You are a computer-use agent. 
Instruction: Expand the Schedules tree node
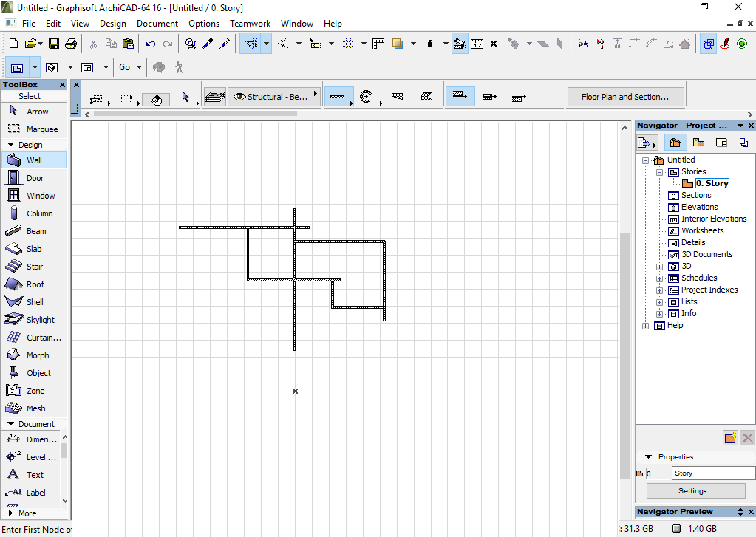click(x=660, y=278)
